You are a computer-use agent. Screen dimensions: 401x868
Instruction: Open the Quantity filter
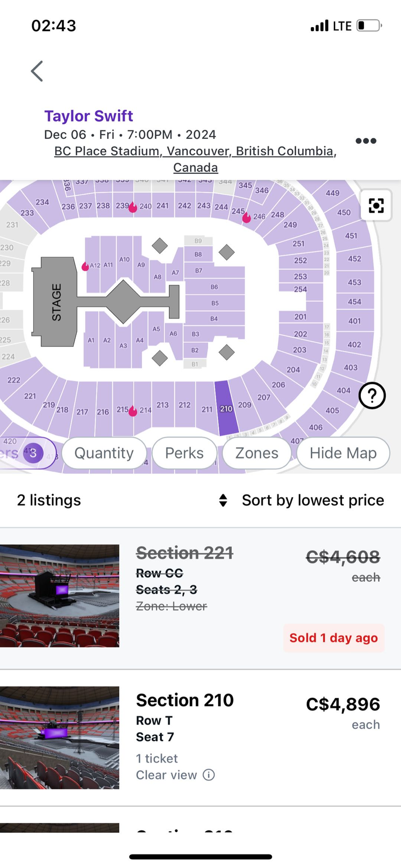[x=104, y=453]
